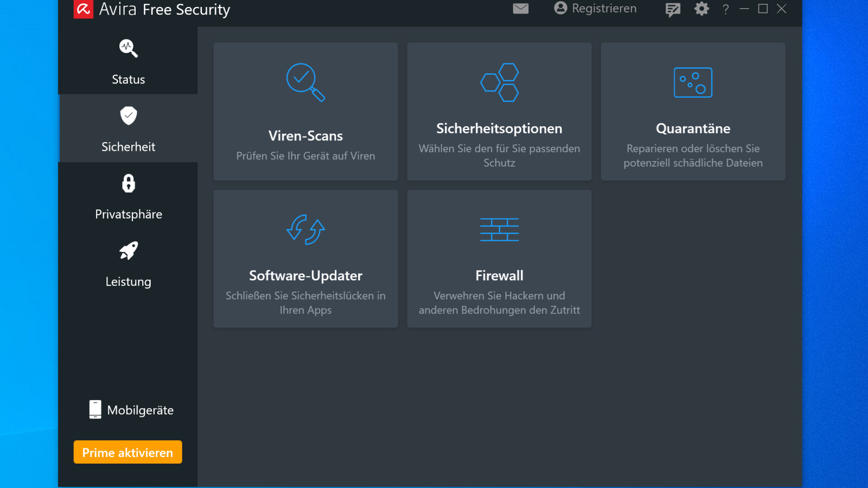Open the Privatsphäre padlock icon

(127, 183)
